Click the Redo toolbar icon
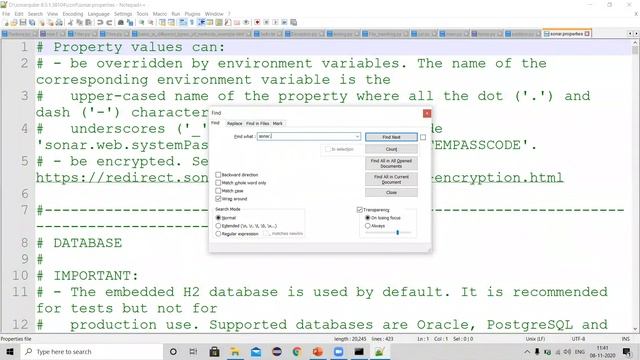640x360 pixels. pos(109,22)
